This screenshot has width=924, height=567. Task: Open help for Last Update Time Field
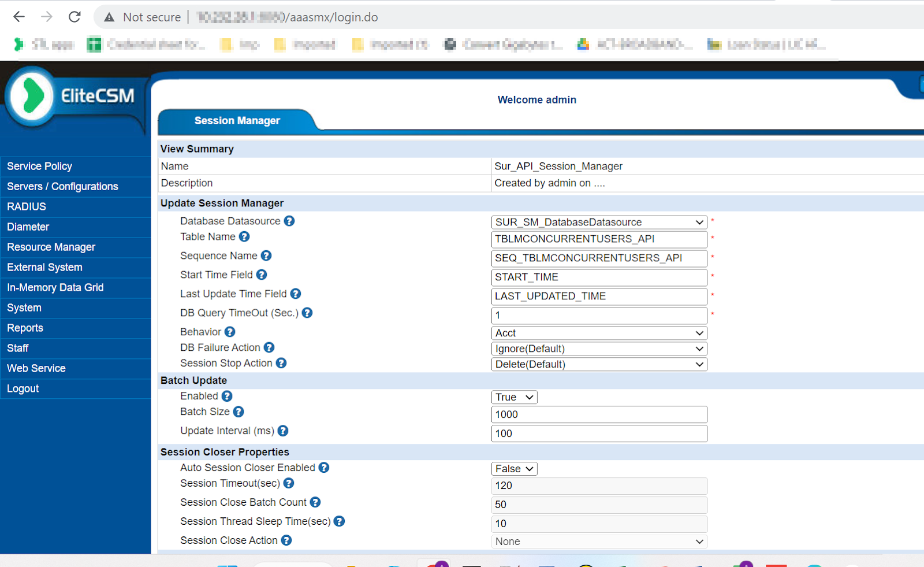point(296,294)
